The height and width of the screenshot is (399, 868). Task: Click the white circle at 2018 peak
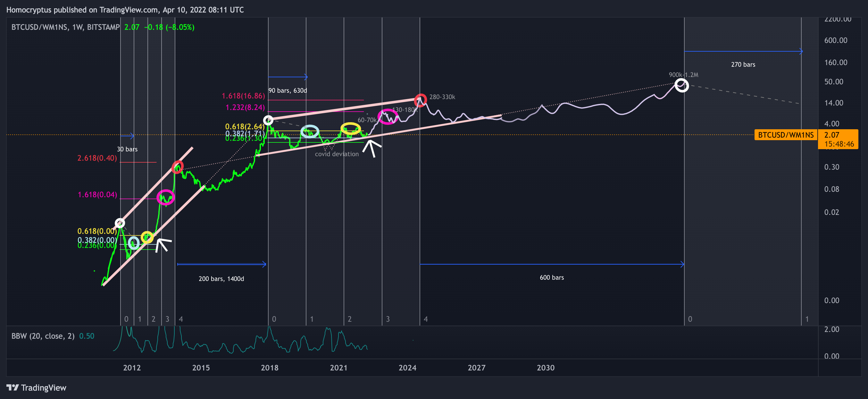point(268,120)
